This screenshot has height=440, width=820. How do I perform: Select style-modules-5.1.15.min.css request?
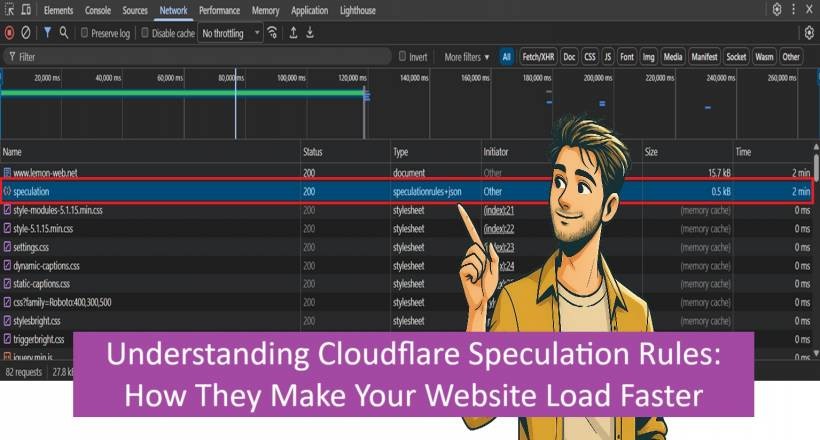406,210
